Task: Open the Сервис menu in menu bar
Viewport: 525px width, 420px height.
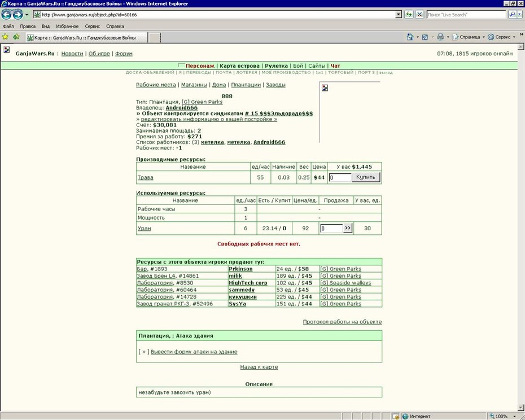Action: (93, 26)
